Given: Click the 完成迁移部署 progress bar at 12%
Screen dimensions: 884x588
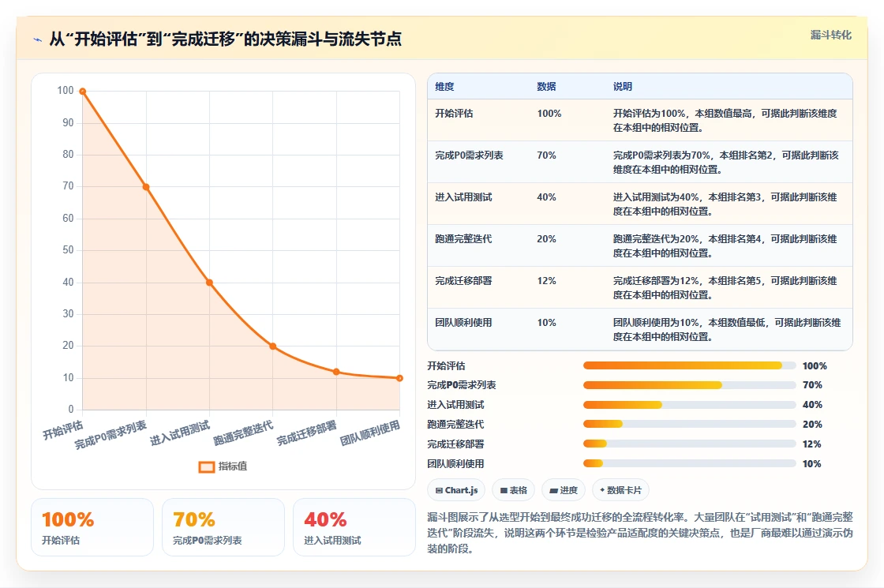Looking at the screenshot, I should coord(690,444).
